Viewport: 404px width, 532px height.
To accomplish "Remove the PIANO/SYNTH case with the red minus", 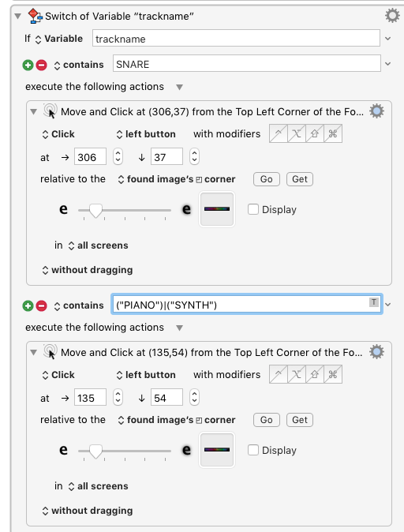I will 41,305.
